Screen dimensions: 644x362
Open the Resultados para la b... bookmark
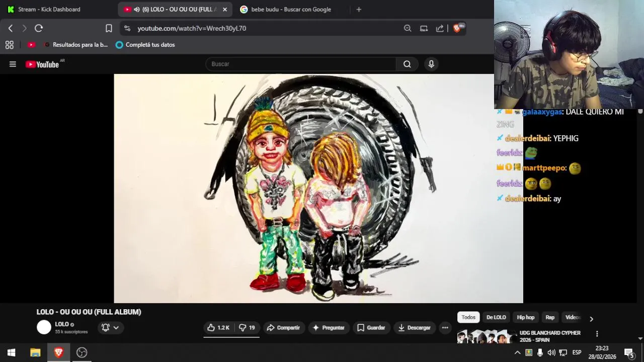76,45
